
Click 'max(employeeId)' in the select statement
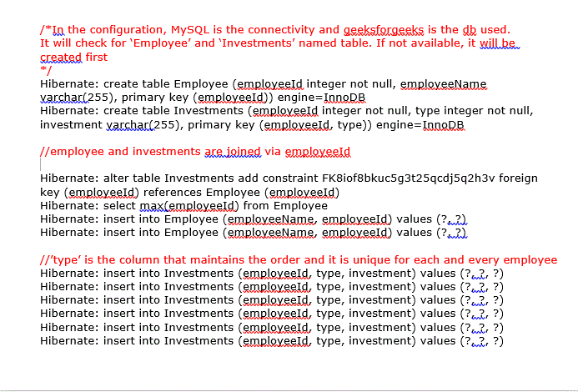189,206
